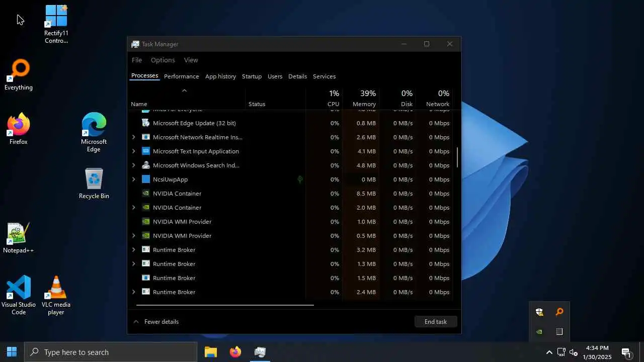Click the icon of Runtime Broker using 1.5 MB

146,278
